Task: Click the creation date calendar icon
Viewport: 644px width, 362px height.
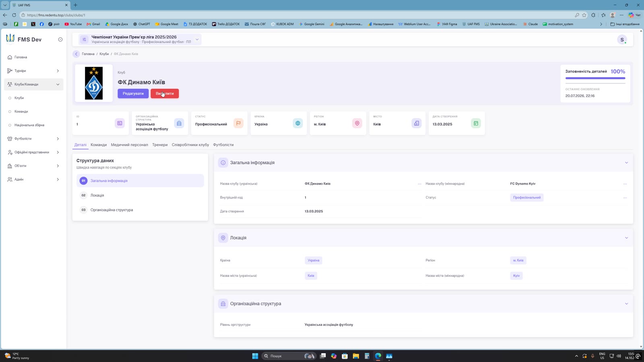Action: click(476, 123)
